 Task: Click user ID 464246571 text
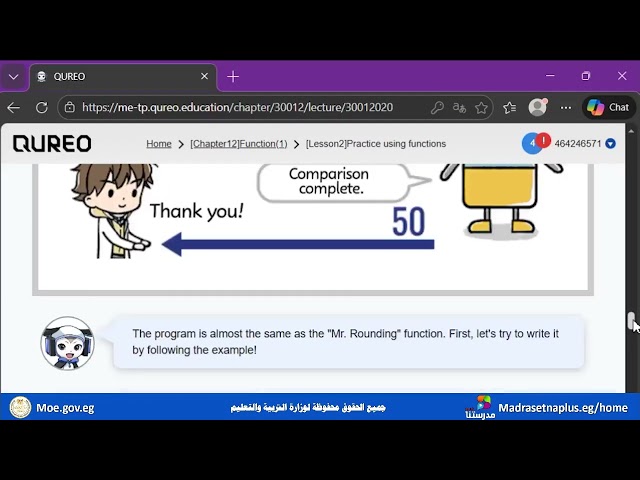[x=578, y=144]
